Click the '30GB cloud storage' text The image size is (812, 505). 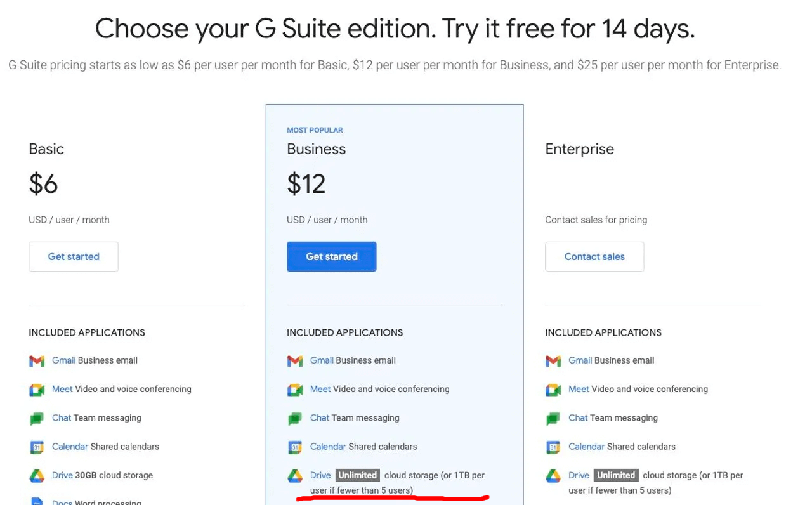114,475
